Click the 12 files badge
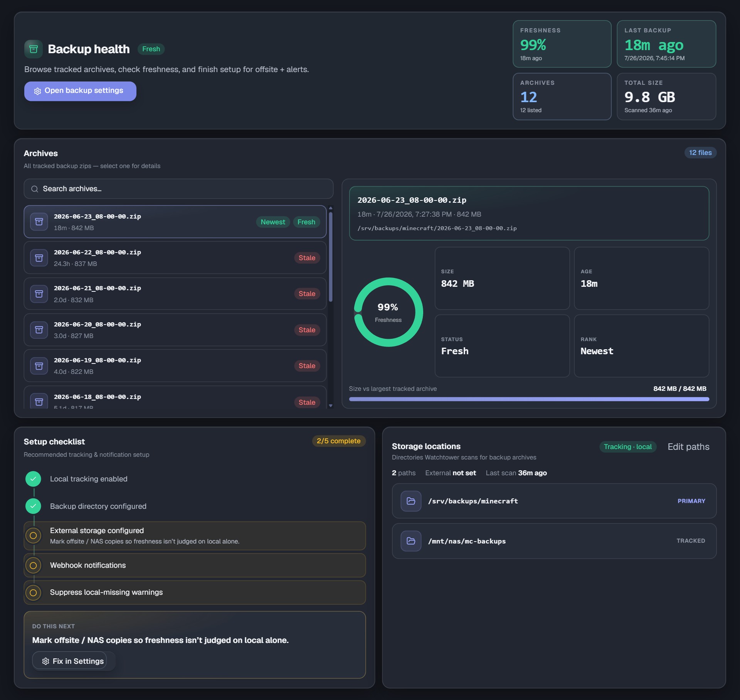 (700, 153)
